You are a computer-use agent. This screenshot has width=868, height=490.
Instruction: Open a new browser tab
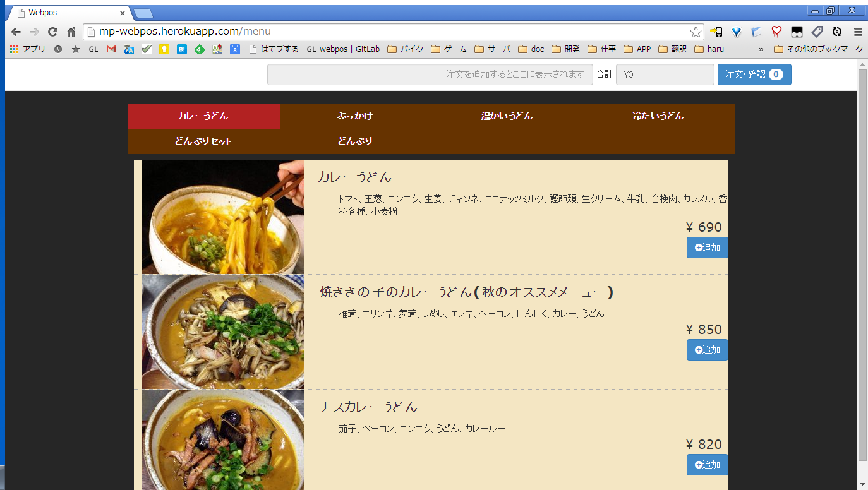point(143,13)
